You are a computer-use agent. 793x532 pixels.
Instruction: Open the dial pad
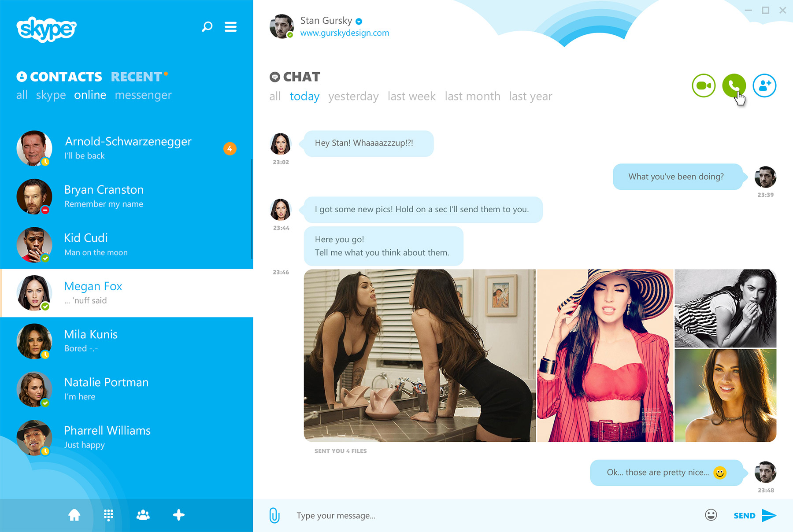click(108, 515)
